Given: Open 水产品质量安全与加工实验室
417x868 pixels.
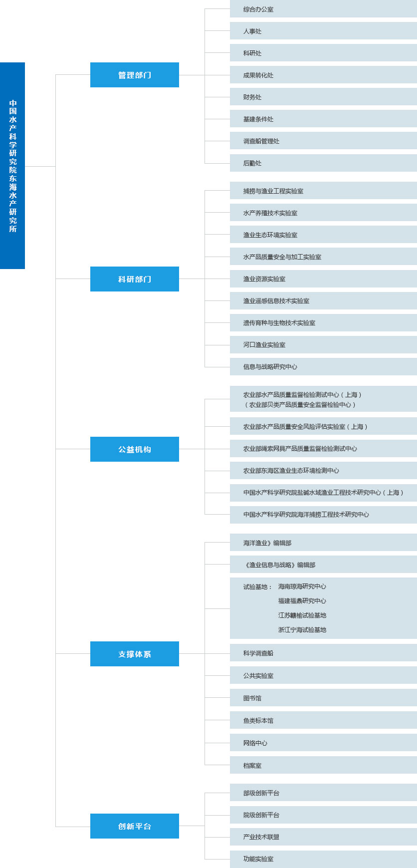Looking at the screenshot, I should (323, 257).
